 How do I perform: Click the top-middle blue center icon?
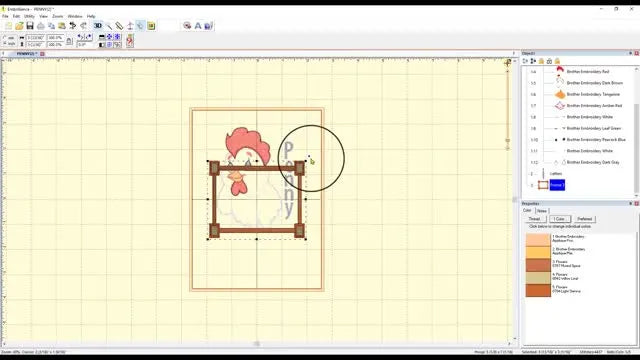[109, 37]
